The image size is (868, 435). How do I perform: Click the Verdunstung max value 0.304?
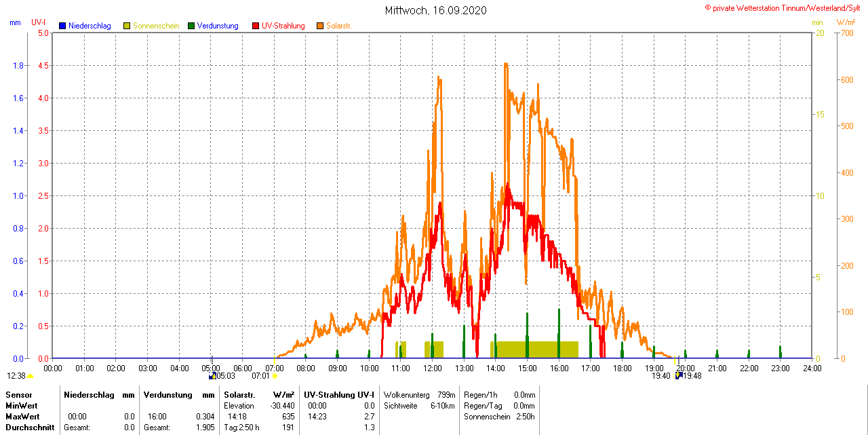pos(205,416)
